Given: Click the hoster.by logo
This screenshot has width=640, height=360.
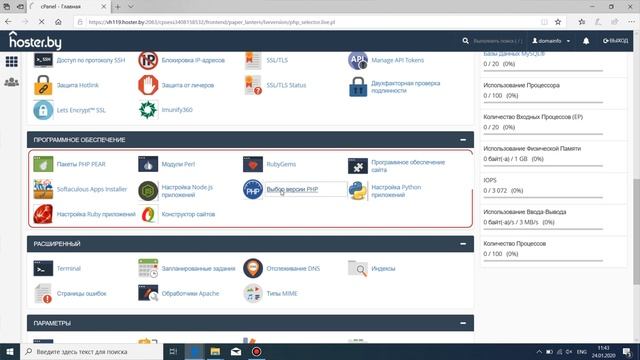Looking at the screenshot, I should coord(35,41).
